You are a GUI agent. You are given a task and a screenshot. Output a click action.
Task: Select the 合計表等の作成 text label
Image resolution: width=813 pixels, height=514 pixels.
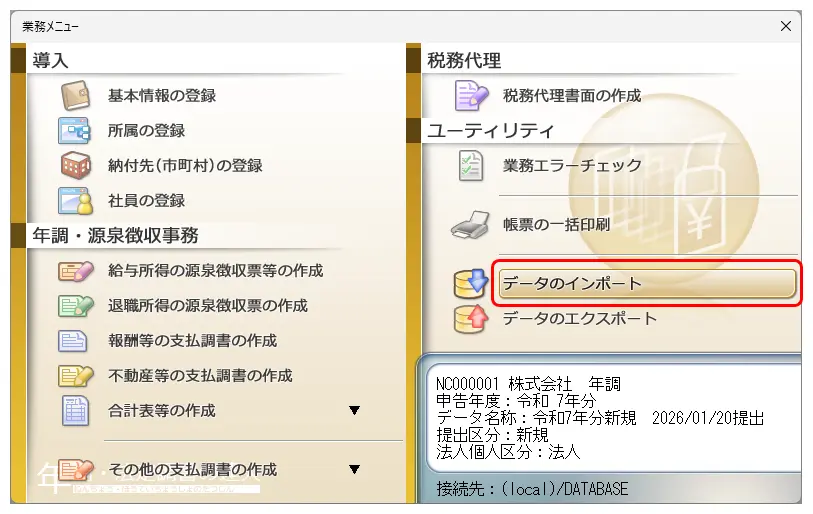(162, 411)
